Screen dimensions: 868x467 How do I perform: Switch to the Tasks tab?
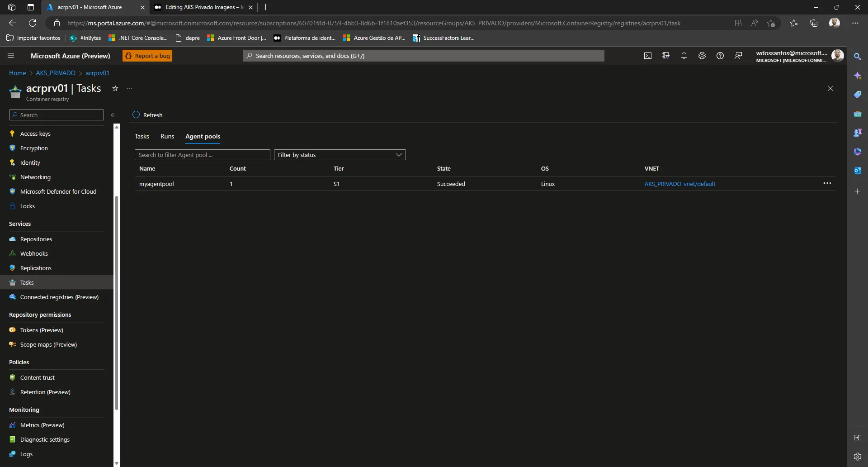coord(142,136)
